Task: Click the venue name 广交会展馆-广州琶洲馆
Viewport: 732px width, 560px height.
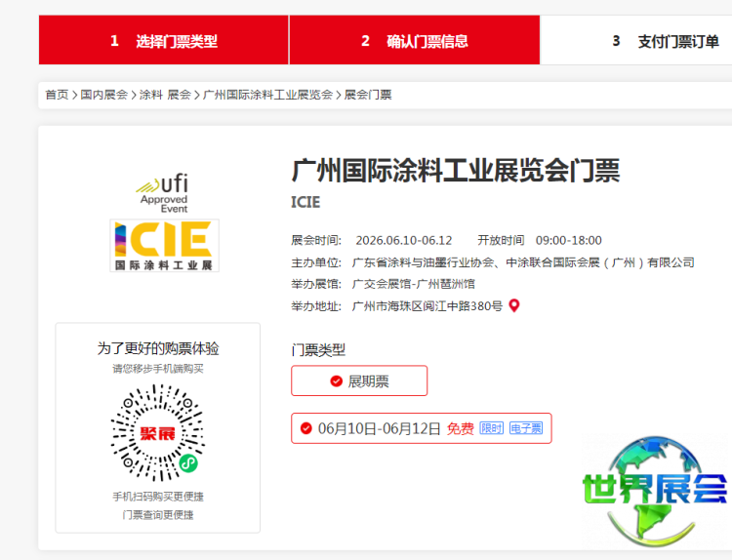Action: pos(413,284)
